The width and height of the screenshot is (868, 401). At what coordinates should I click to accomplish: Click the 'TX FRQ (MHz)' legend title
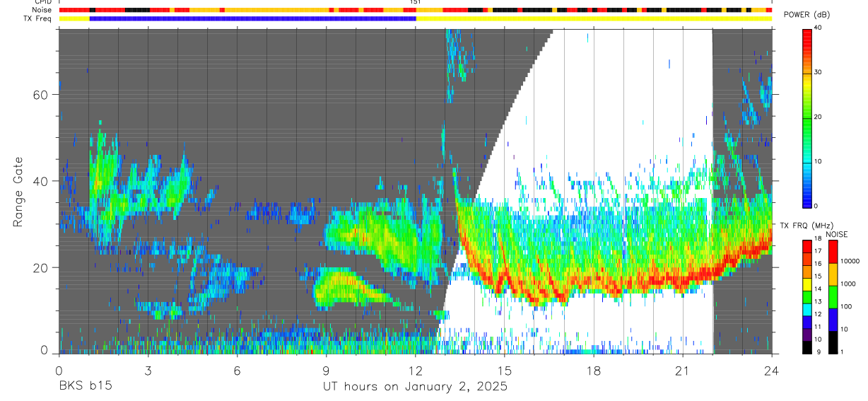click(807, 226)
